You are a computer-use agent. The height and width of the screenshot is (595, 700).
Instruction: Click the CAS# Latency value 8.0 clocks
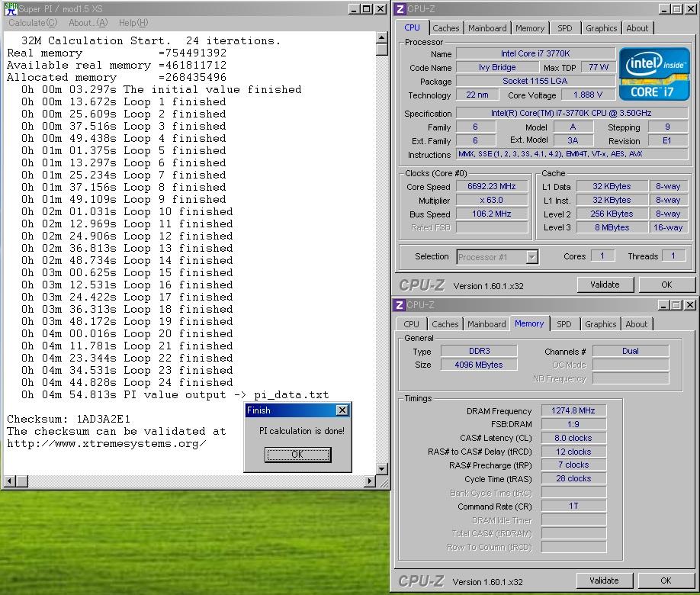click(x=573, y=438)
